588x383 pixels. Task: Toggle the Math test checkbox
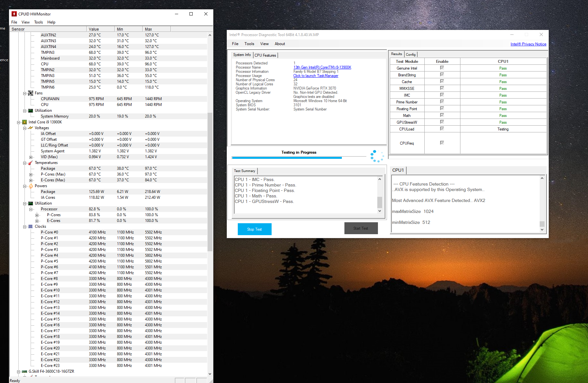[442, 115]
